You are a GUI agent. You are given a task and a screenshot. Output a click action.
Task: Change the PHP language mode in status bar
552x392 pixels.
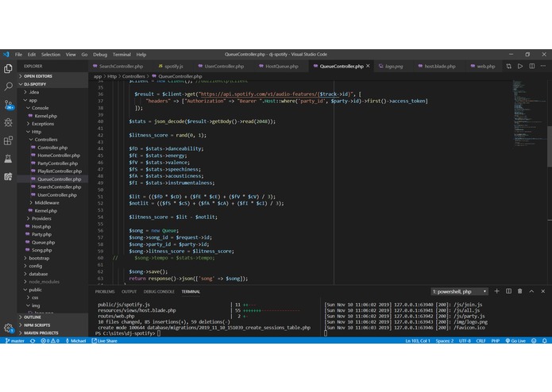click(x=496, y=340)
